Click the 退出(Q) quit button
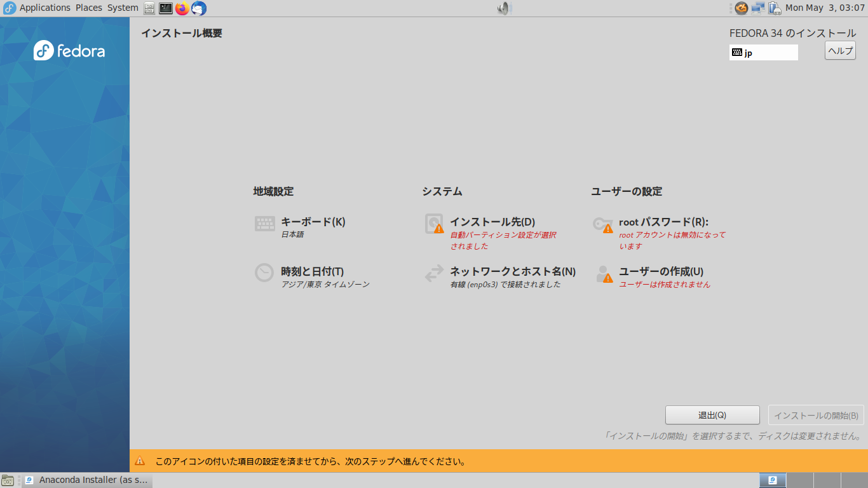This screenshot has height=488, width=868. click(x=712, y=415)
